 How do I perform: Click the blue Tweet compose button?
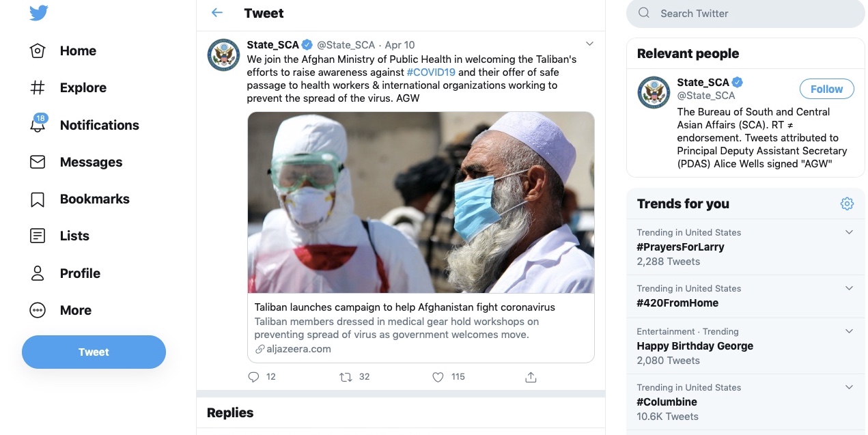click(x=94, y=352)
